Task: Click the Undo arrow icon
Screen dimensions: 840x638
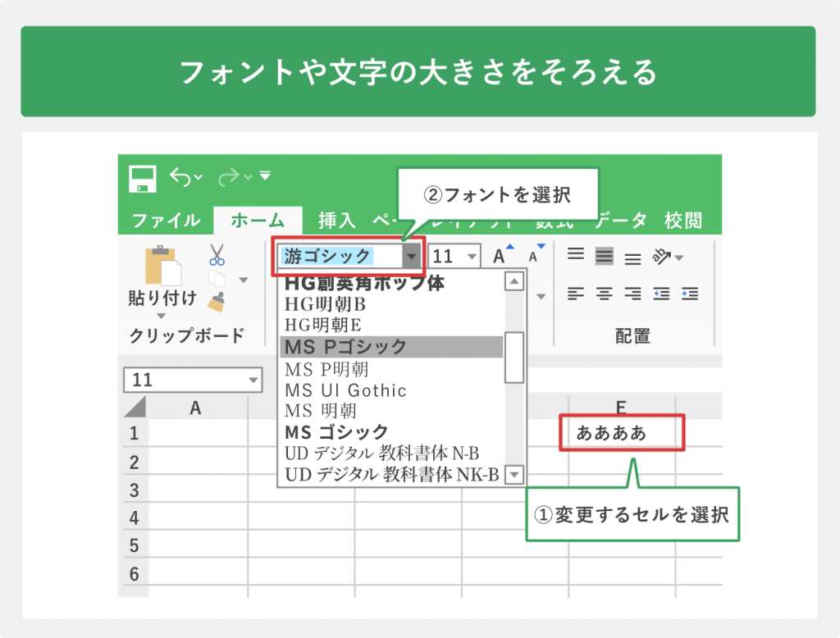Action: [x=180, y=176]
